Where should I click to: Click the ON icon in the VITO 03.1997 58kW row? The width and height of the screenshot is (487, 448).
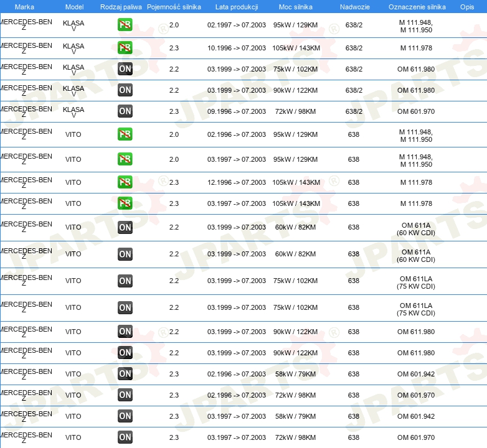(x=125, y=416)
